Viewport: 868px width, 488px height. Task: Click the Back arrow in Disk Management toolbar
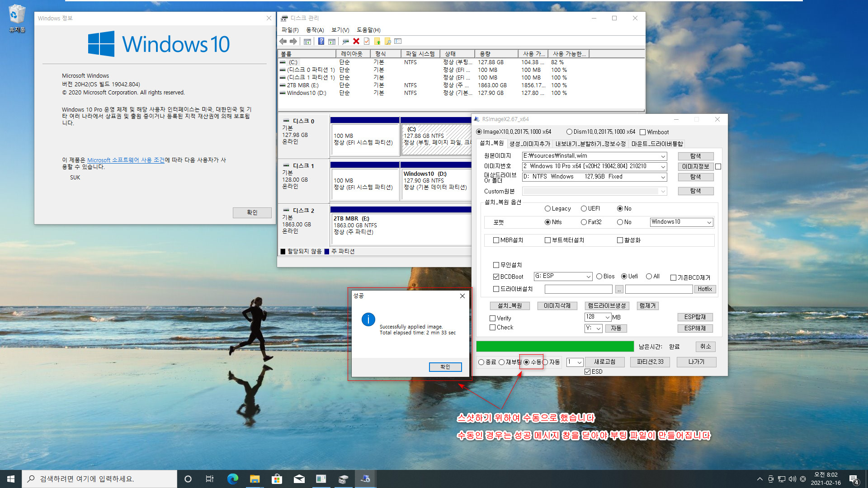coord(283,41)
